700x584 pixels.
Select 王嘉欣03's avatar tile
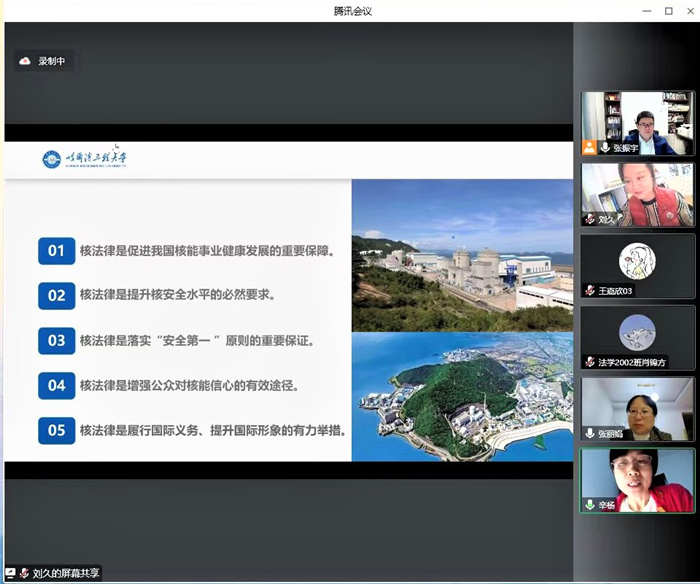pos(637,264)
